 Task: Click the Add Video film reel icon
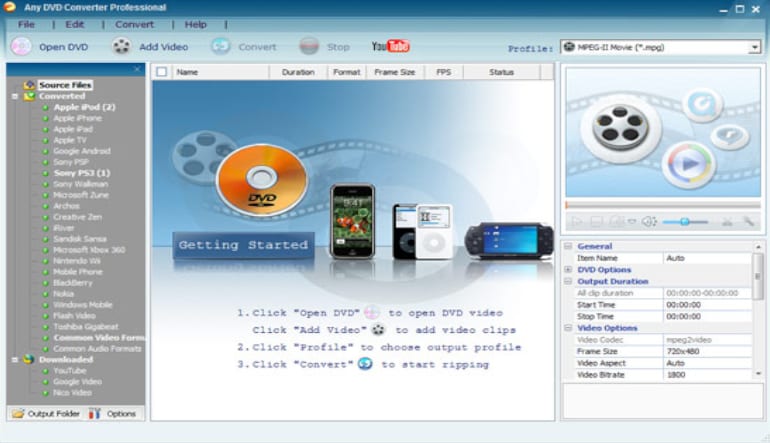pyautogui.click(x=121, y=47)
